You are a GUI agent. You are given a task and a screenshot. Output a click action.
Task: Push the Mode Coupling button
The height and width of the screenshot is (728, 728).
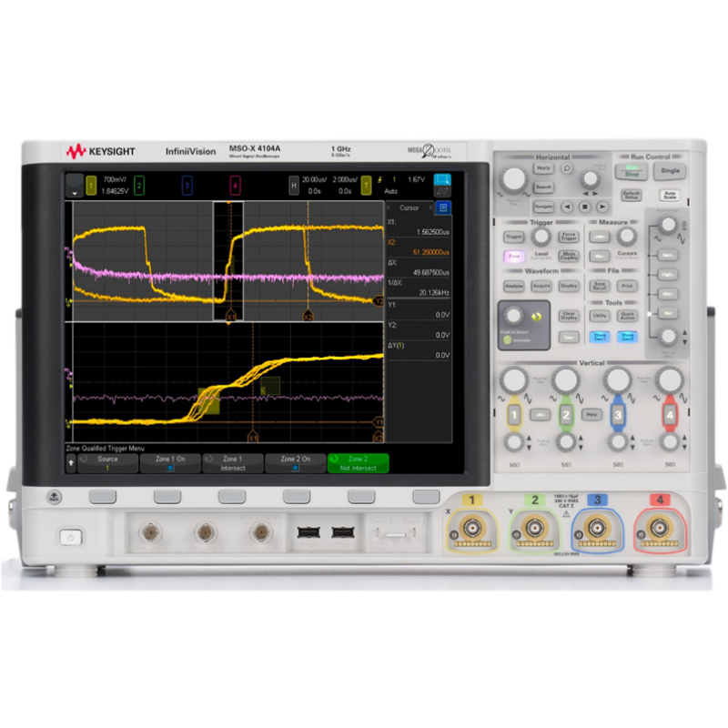[x=569, y=257]
